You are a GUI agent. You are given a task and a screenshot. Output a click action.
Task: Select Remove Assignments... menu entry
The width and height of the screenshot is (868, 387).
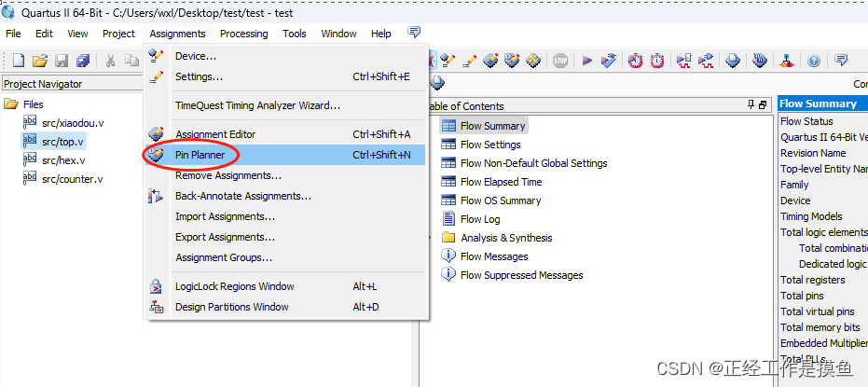coord(286,175)
